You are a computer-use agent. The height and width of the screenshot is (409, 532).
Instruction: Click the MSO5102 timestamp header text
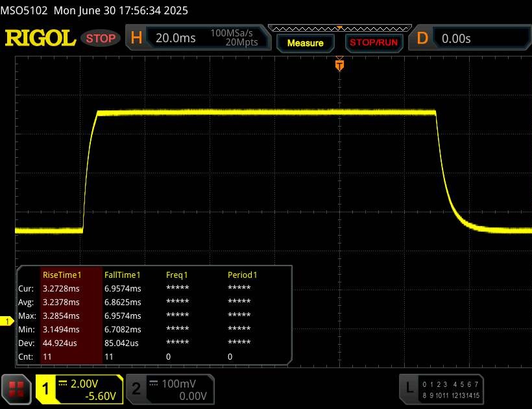click(94, 10)
